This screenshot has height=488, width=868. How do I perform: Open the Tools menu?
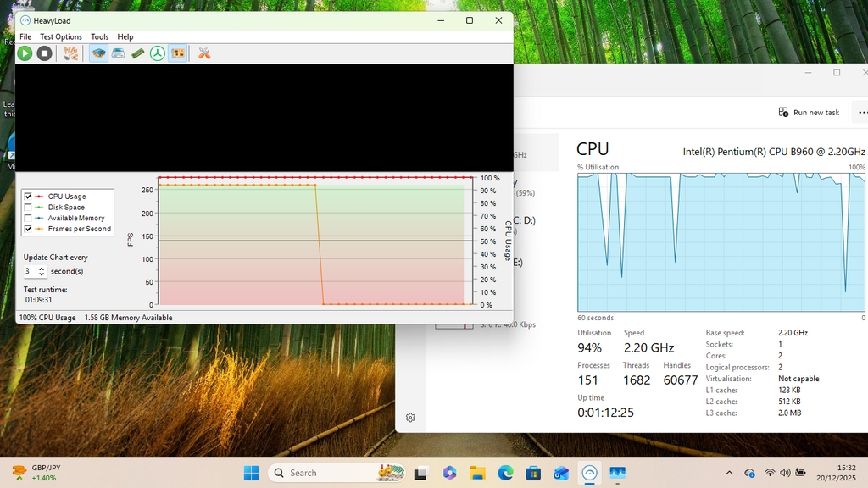point(100,37)
